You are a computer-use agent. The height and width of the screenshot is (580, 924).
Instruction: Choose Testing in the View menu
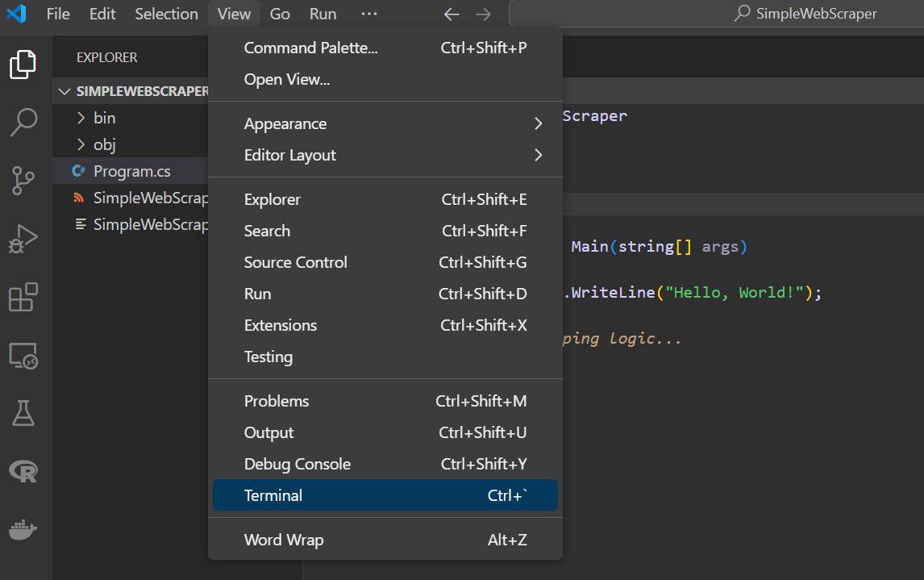click(x=385, y=357)
